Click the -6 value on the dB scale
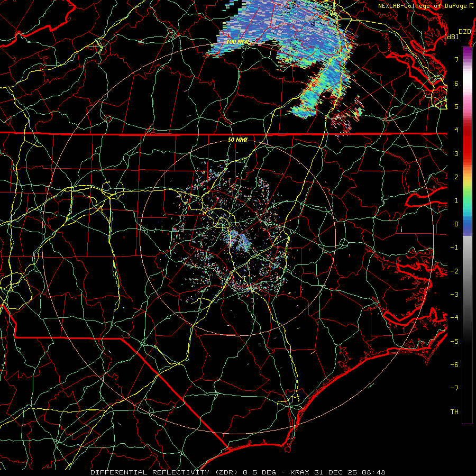Viewport: 476px width, 476px height. (x=454, y=365)
